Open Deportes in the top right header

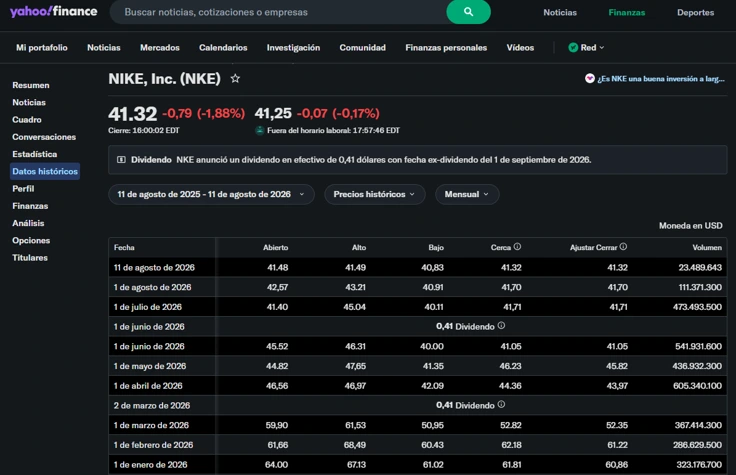[695, 13]
